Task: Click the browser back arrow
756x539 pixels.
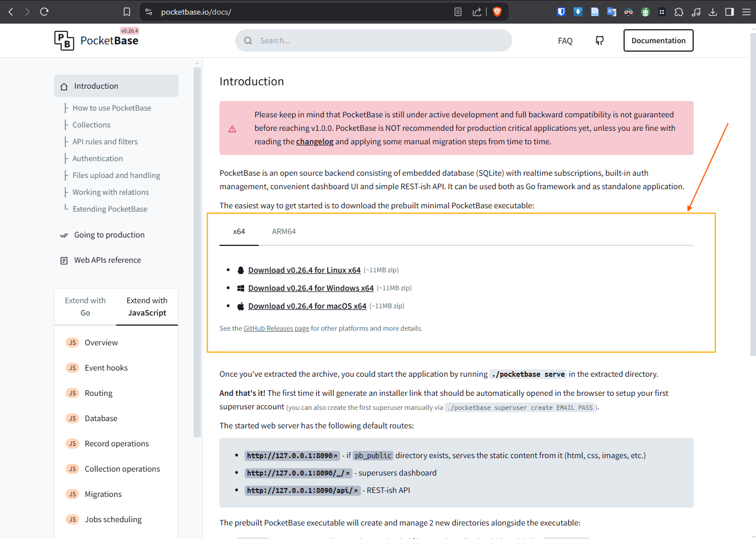Action: tap(11, 11)
